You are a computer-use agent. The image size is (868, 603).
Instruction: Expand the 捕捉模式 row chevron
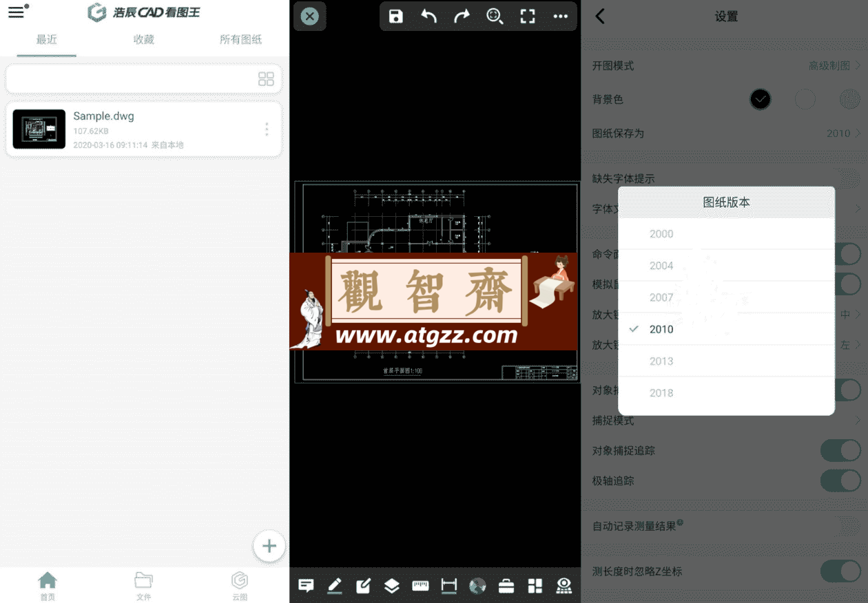[x=858, y=420]
